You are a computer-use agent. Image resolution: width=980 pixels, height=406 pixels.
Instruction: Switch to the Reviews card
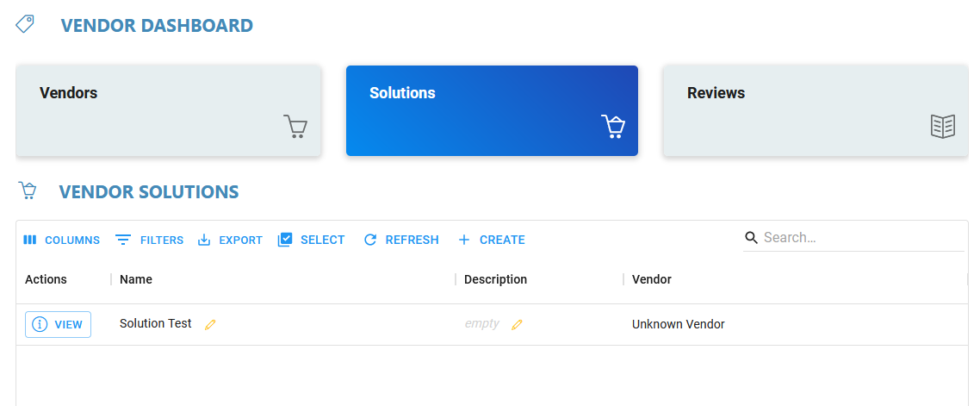815,111
